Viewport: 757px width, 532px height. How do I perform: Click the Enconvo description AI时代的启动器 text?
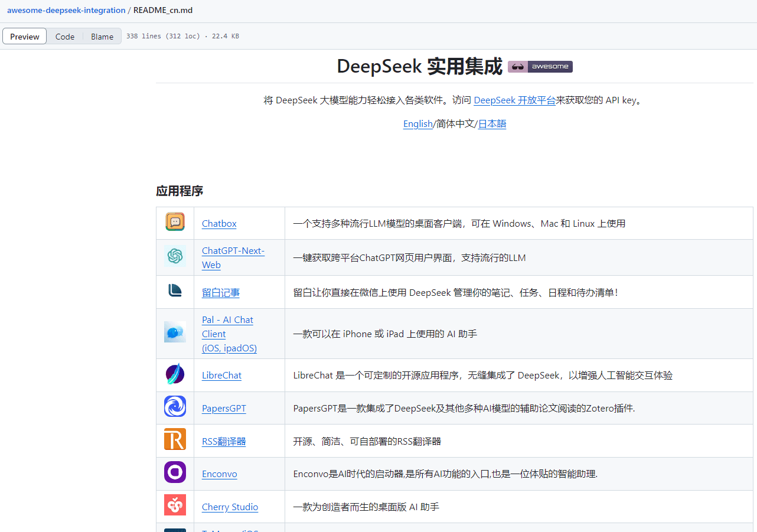445,474
